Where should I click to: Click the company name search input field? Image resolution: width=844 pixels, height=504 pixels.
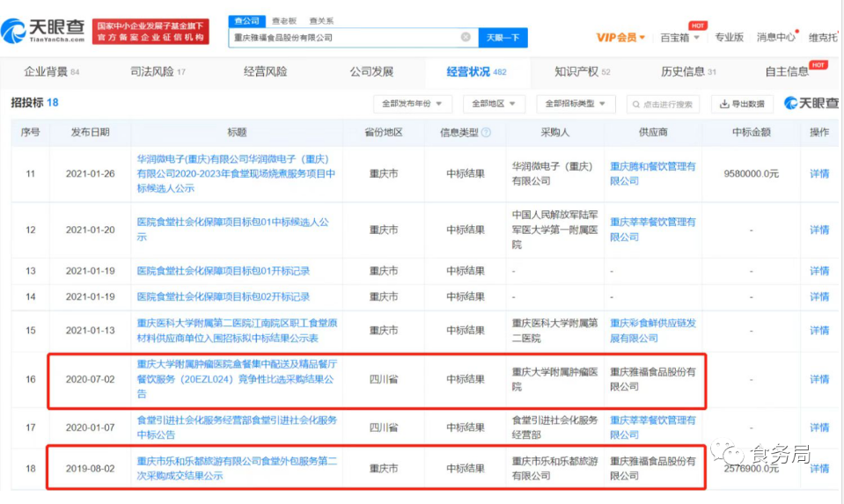(x=343, y=37)
